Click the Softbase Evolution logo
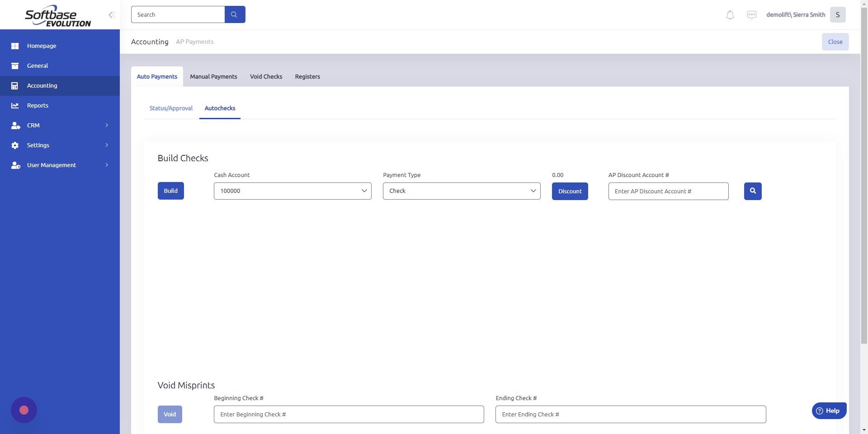The height and width of the screenshot is (434, 868). 57,15
